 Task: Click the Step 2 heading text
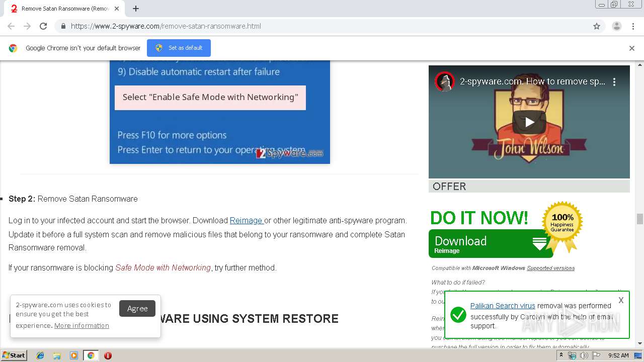click(x=73, y=199)
